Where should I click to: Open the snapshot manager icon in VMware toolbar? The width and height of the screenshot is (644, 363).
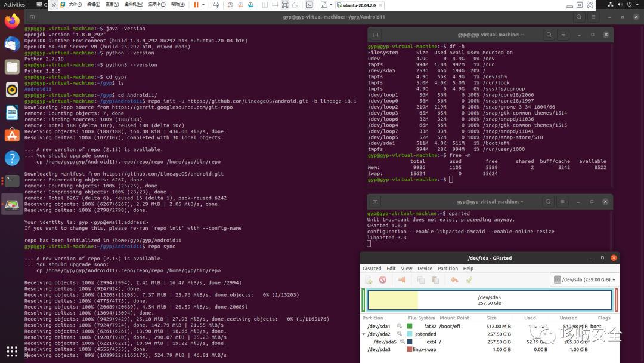pyautogui.click(x=250, y=5)
